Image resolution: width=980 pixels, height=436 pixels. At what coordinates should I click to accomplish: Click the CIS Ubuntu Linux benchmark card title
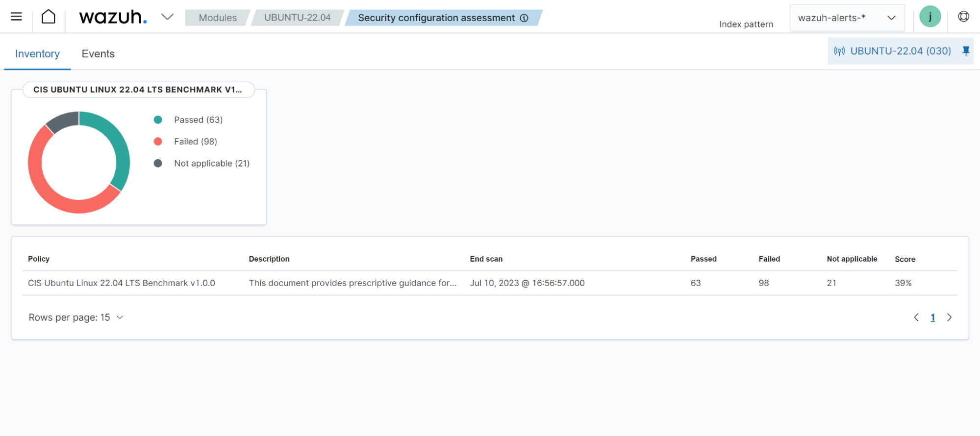[x=138, y=90]
